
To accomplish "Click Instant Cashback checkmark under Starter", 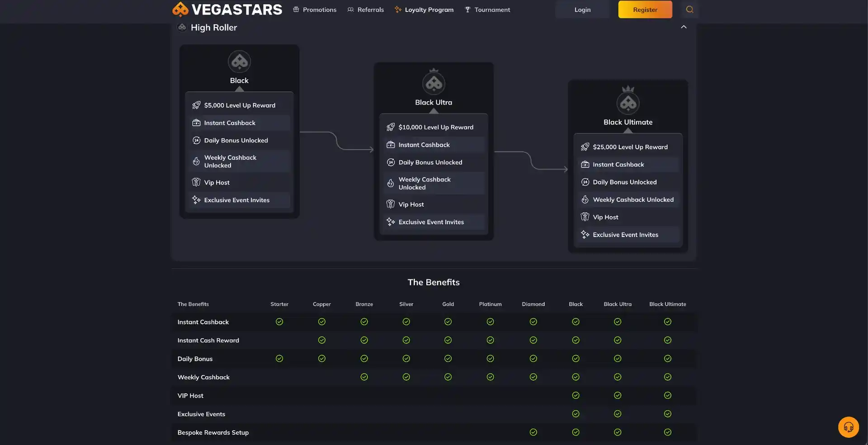I will 279,322.
